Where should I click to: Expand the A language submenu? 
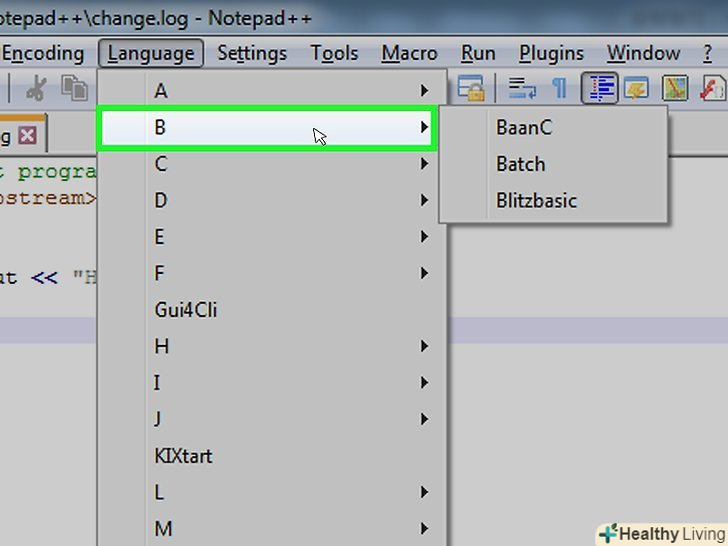272,91
